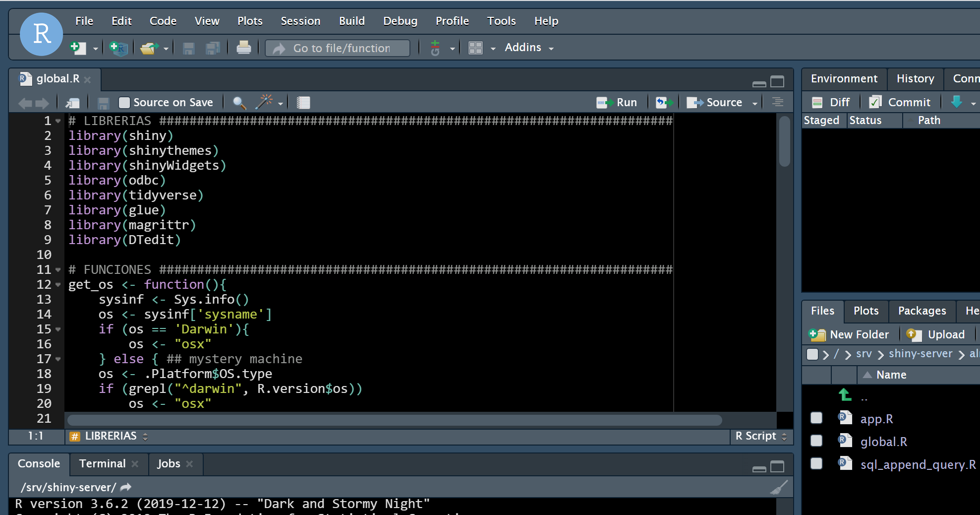Click the find/replace magnifier icon
This screenshot has width=980, height=515.
point(239,103)
